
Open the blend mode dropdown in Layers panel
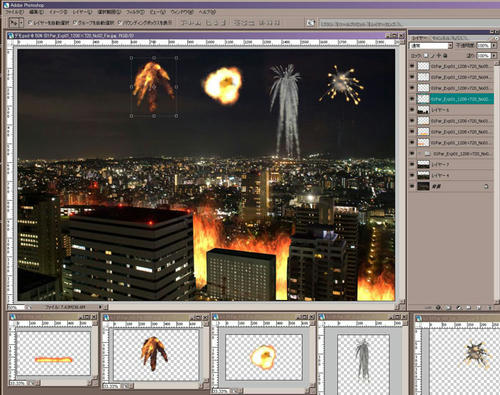click(x=431, y=46)
